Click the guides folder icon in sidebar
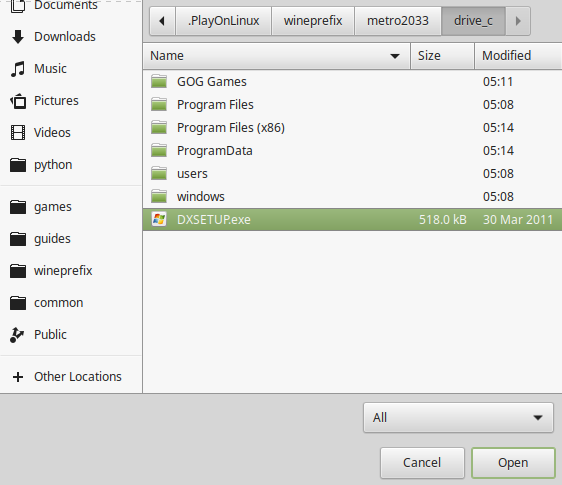The height and width of the screenshot is (485, 562). 18,239
